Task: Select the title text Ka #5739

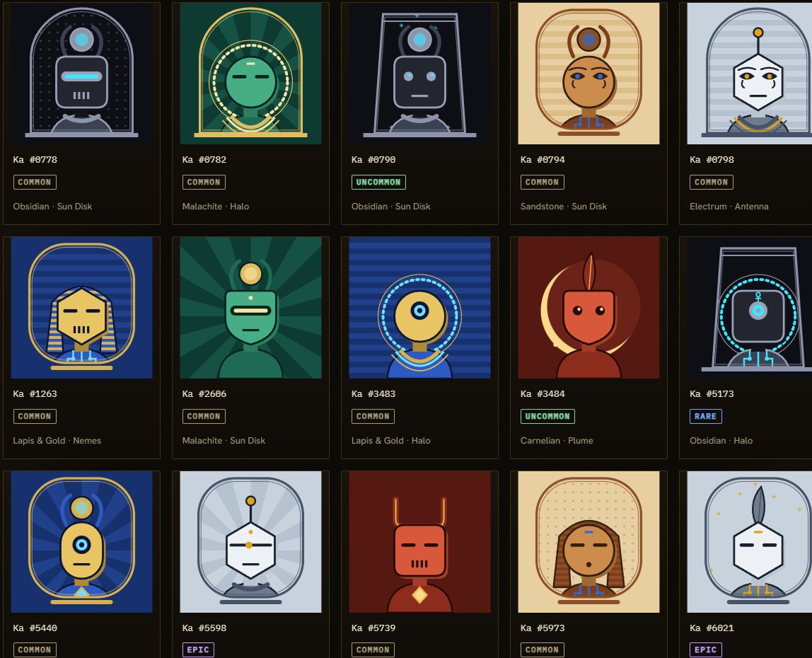Action: [x=373, y=628]
